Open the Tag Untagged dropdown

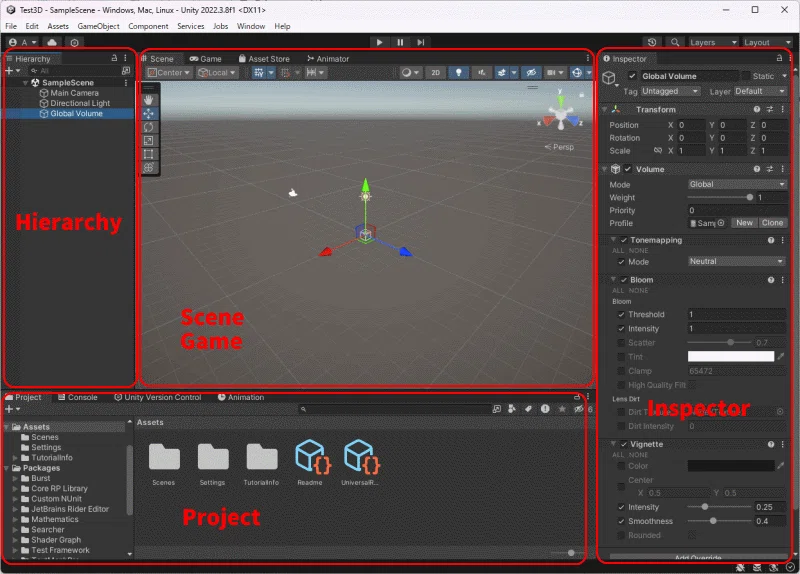pyautogui.click(x=670, y=91)
